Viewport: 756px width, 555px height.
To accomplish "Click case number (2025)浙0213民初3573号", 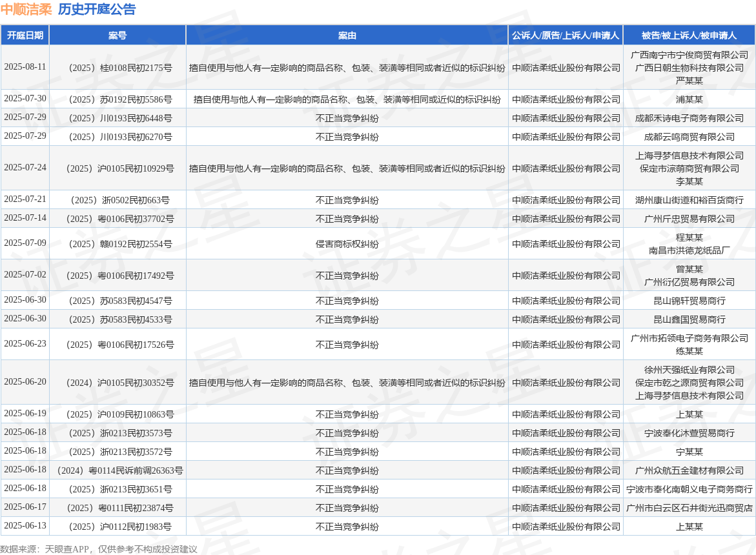I will tap(117, 433).
